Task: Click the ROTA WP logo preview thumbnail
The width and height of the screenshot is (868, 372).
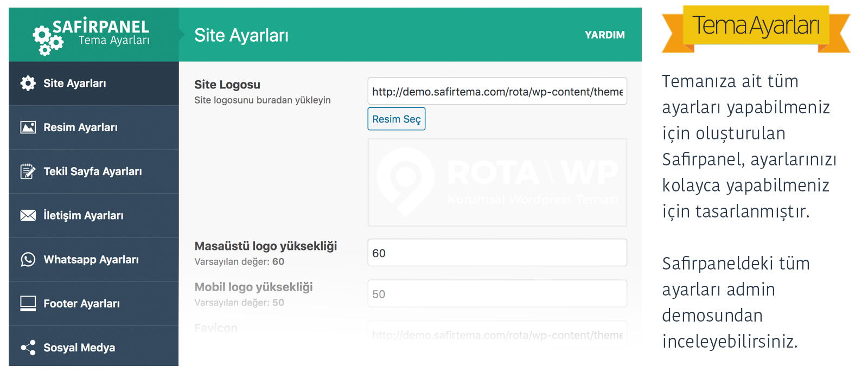Action: pos(497,182)
